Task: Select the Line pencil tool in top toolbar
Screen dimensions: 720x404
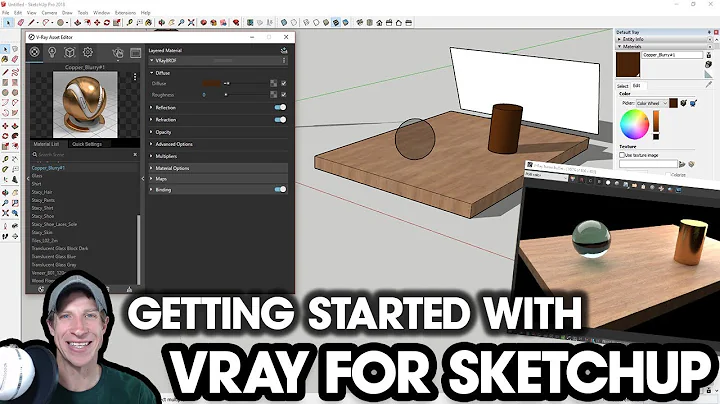Action: tap(31, 22)
